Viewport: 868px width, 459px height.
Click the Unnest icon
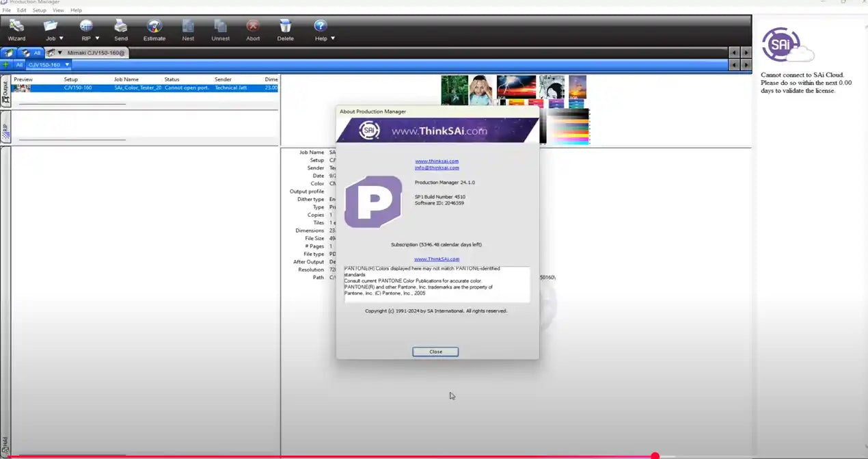220,29
